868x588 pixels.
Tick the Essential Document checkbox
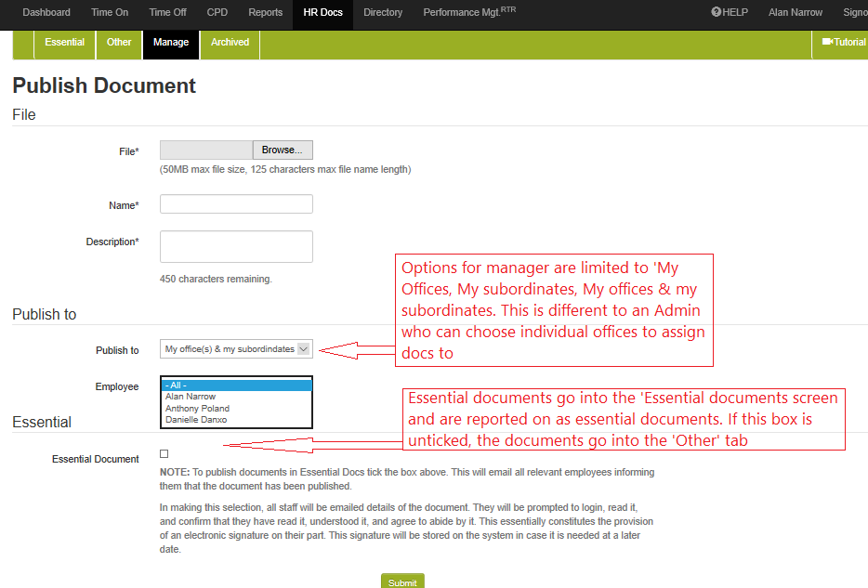(164, 454)
